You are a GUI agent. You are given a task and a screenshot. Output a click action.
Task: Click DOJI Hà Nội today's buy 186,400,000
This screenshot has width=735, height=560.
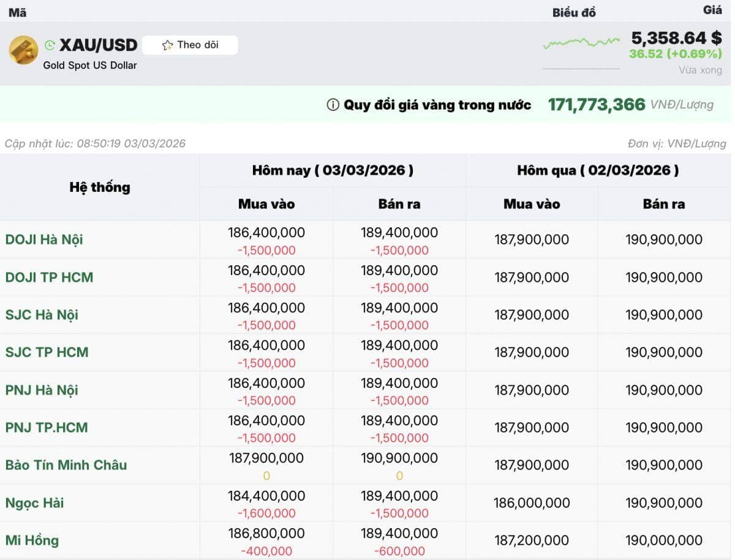[266, 233]
